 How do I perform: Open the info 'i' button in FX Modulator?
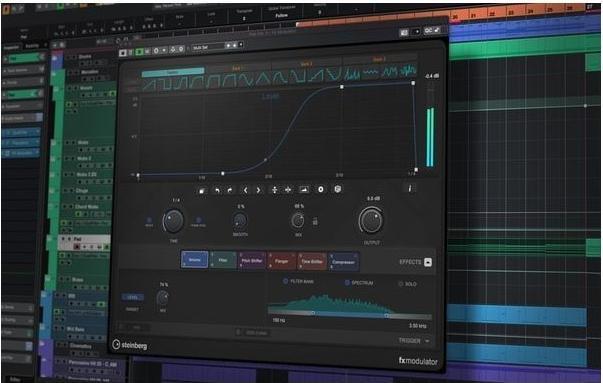(410, 188)
